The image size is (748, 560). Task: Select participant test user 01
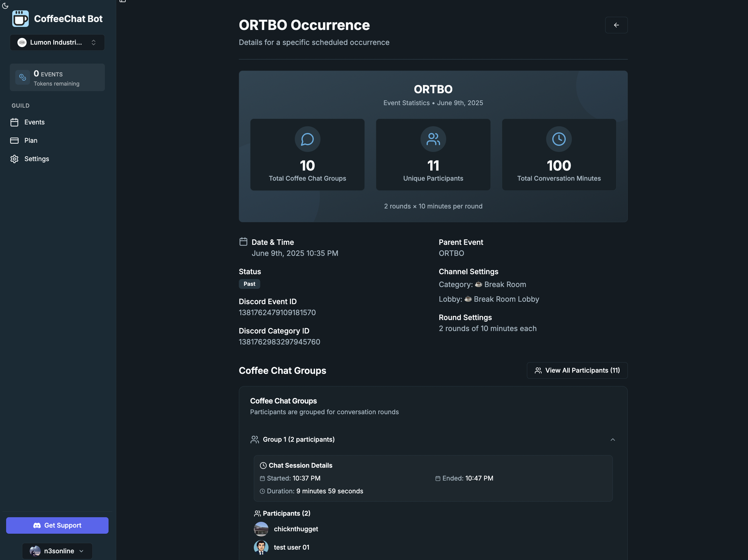(x=291, y=547)
